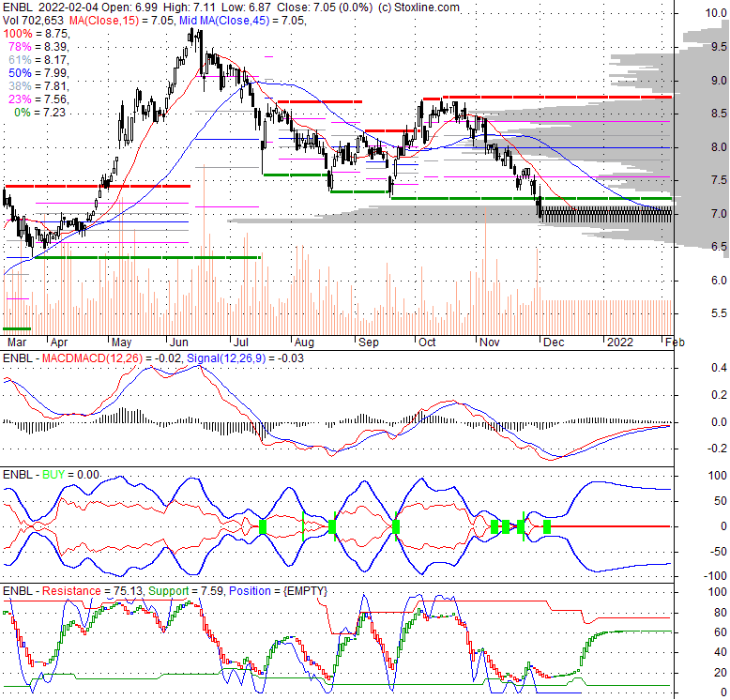
Task: Click the 'MA(Close,15) = 7.05' legend text
Action: point(122,21)
